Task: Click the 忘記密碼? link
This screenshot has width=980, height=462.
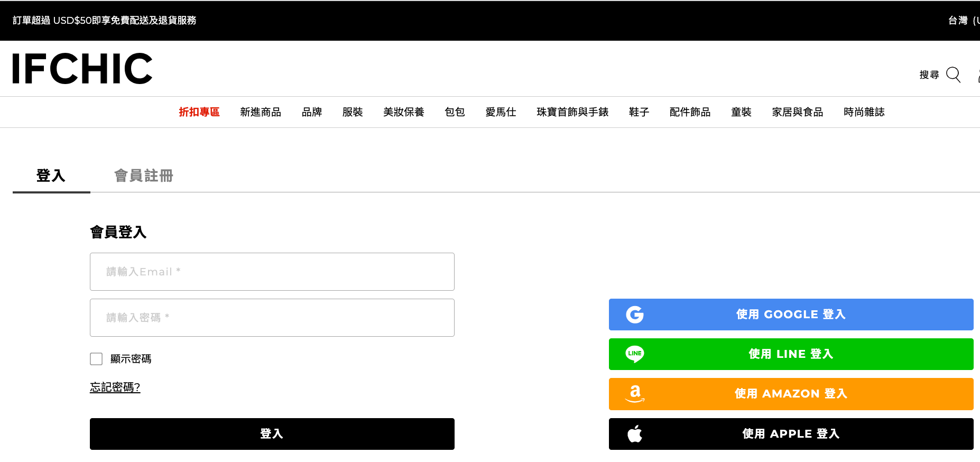Action: [115, 387]
